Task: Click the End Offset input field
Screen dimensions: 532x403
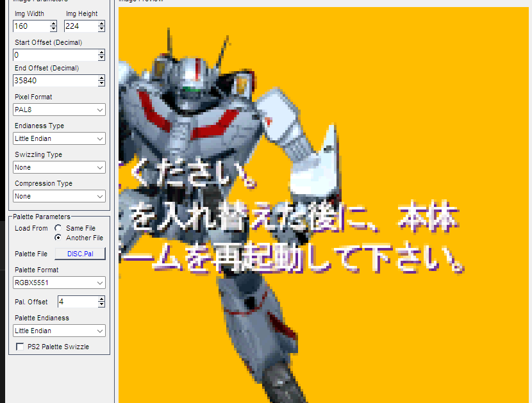Action: 54,81
